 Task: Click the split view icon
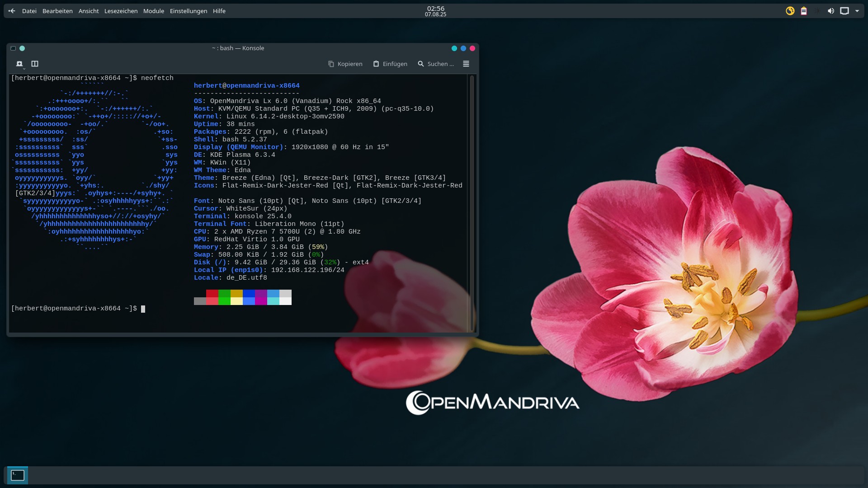click(35, 64)
